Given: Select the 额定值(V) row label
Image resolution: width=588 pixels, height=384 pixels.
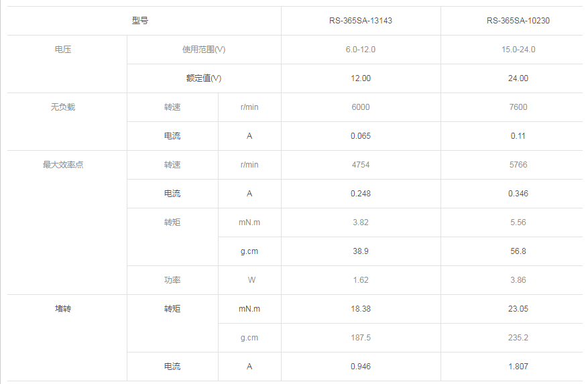Looking at the screenshot, I should tap(204, 78).
